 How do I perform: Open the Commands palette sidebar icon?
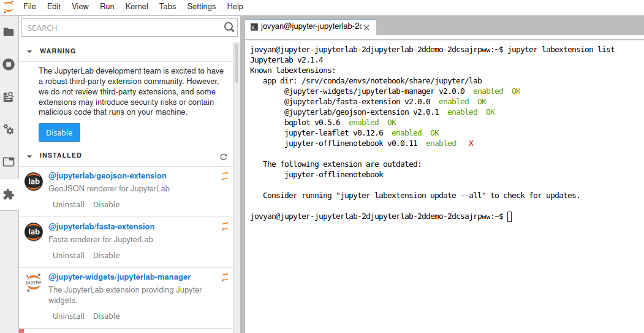[9, 97]
